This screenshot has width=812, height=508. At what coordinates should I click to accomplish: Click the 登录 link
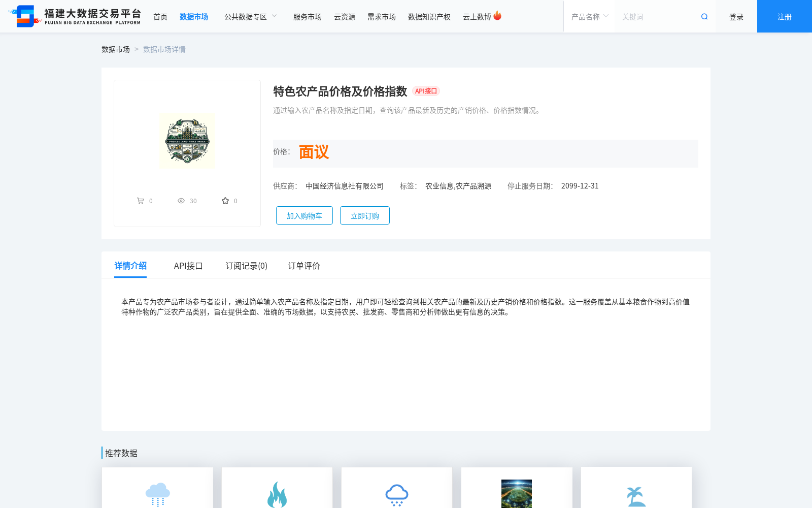click(736, 17)
